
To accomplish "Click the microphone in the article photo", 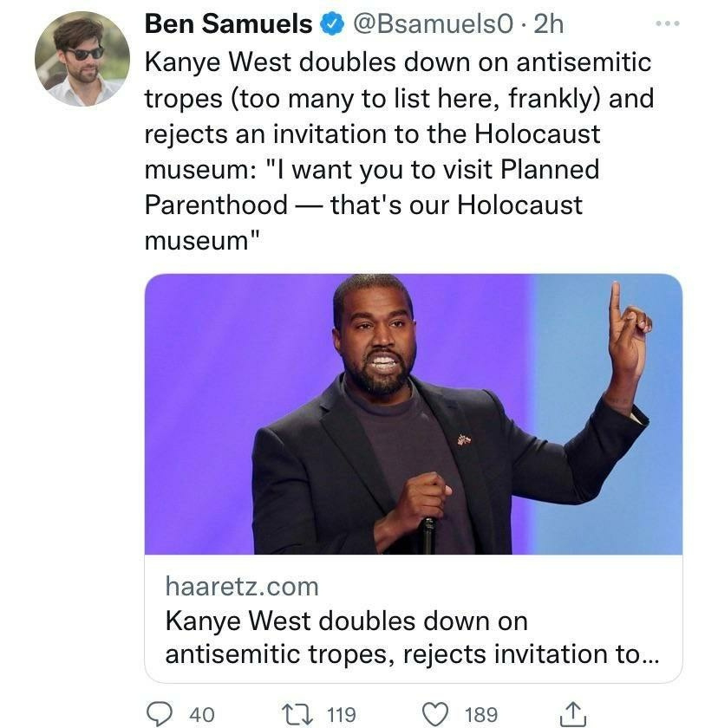I will point(428,533).
